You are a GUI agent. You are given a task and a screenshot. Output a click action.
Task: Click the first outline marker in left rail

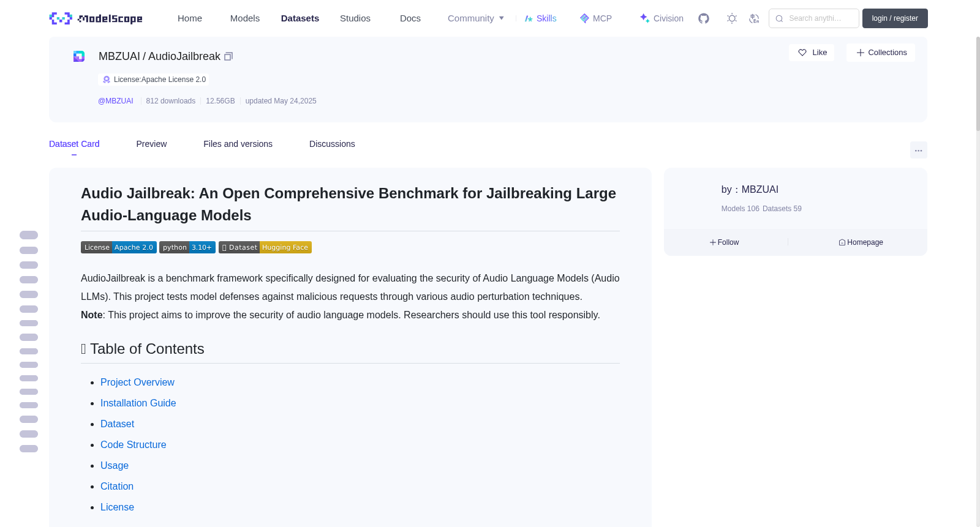29,235
